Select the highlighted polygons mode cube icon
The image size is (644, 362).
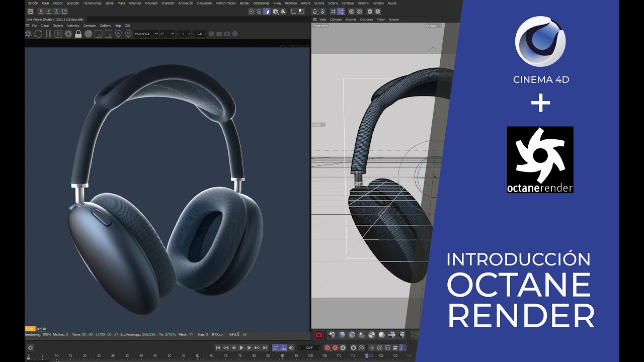point(267,12)
